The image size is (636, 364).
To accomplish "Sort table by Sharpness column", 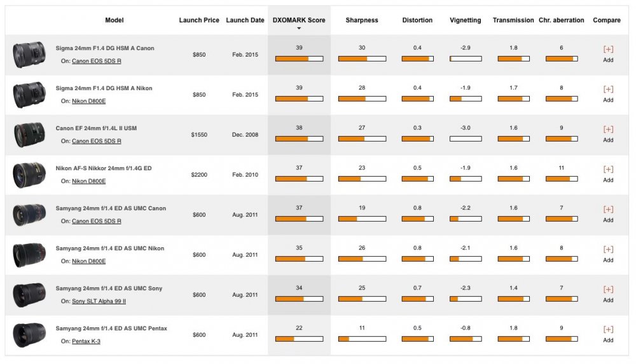I will click(x=362, y=20).
